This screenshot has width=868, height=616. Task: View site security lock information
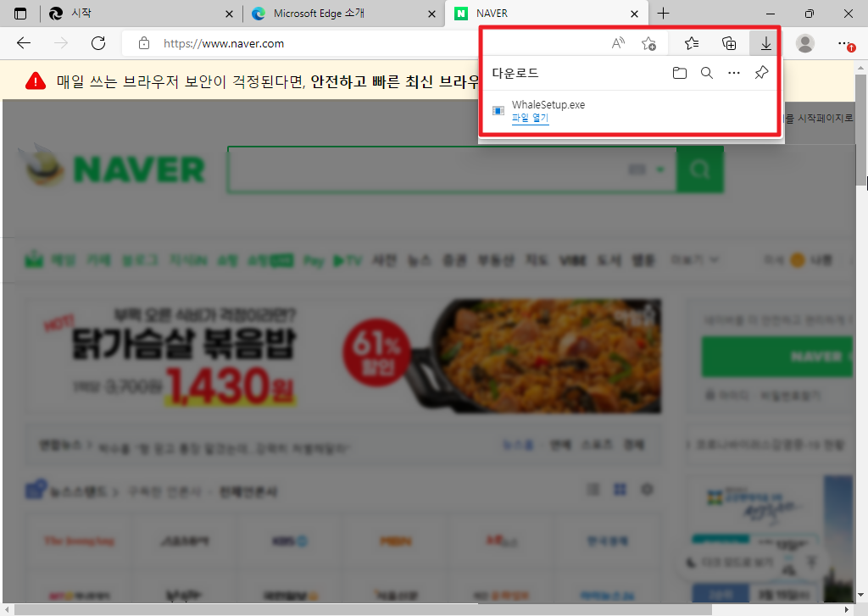pos(144,43)
